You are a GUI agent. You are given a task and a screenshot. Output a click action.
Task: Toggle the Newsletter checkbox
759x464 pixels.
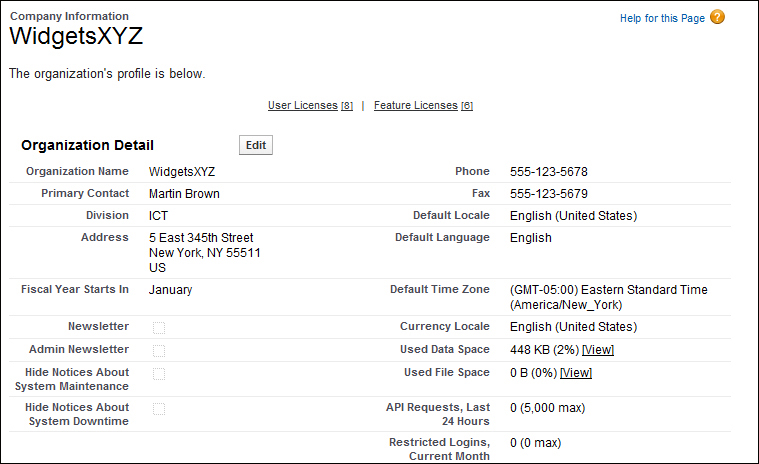tap(159, 328)
